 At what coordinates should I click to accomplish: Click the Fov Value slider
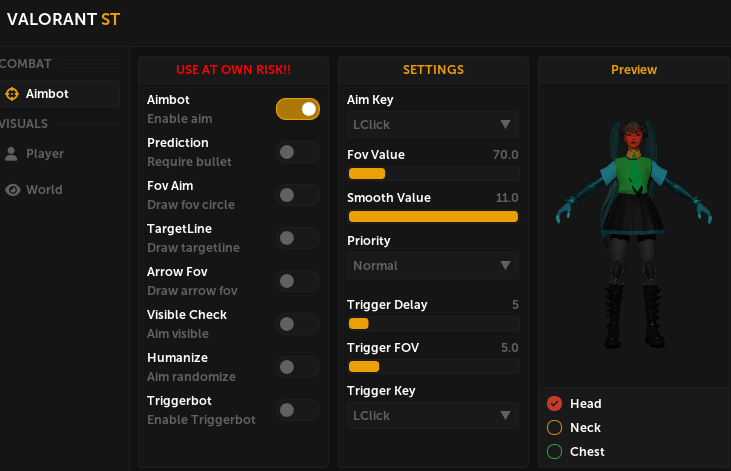(x=433, y=174)
